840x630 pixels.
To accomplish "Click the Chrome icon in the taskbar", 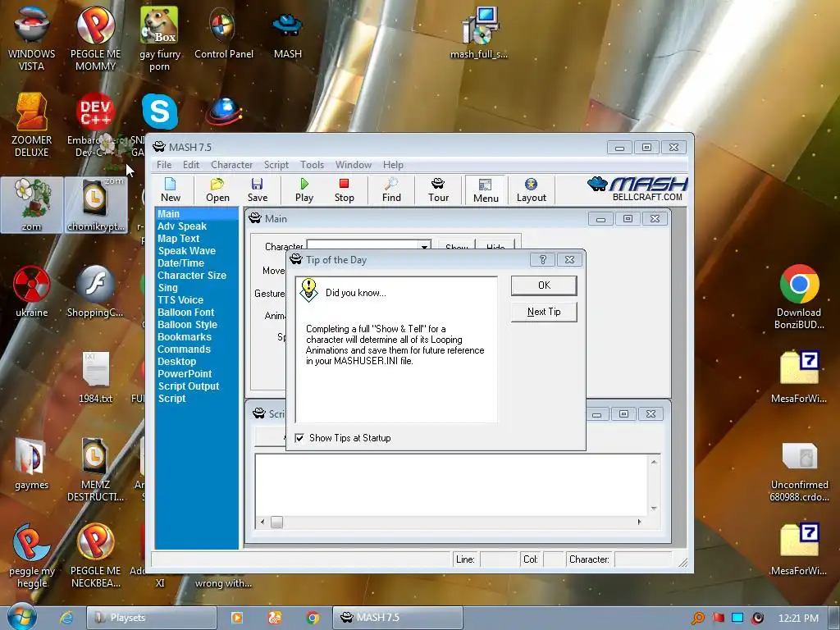I will click(x=313, y=618).
